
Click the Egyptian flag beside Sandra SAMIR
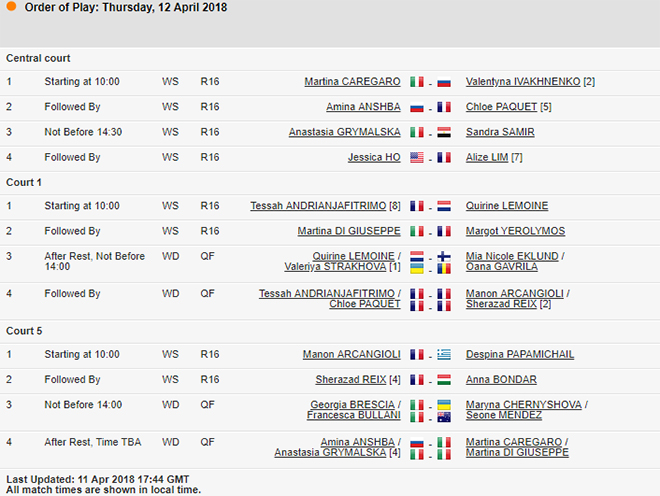pyautogui.click(x=444, y=132)
